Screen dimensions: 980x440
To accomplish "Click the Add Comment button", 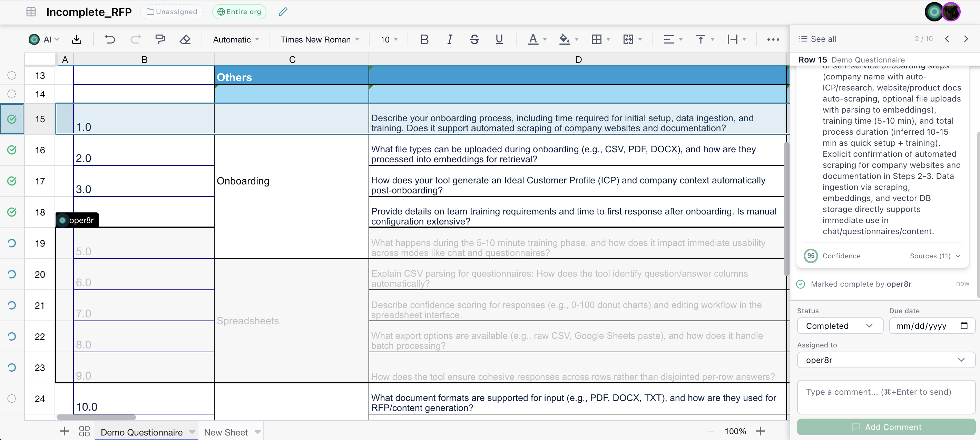I will 886,427.
